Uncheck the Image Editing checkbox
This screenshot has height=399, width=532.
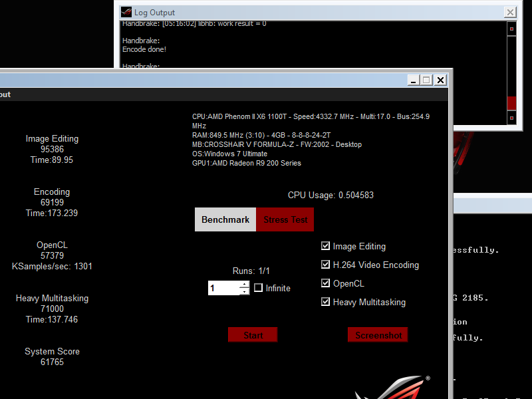(x=325, y=246)
